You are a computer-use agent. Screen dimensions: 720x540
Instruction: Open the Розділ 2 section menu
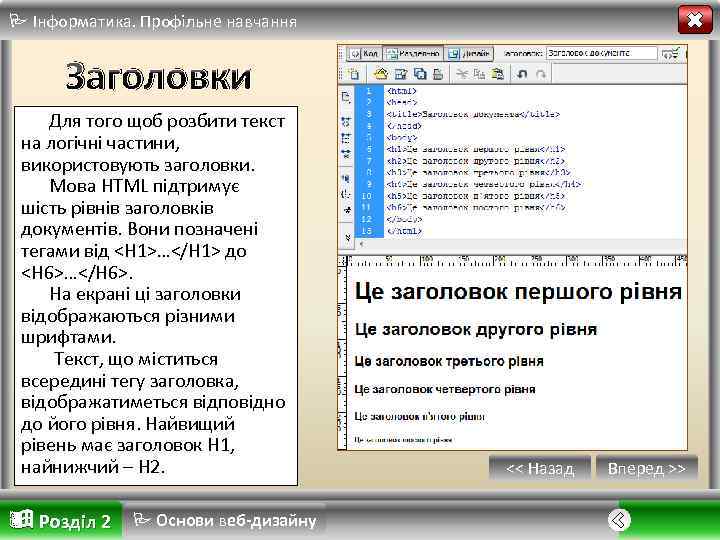[61, 521]
